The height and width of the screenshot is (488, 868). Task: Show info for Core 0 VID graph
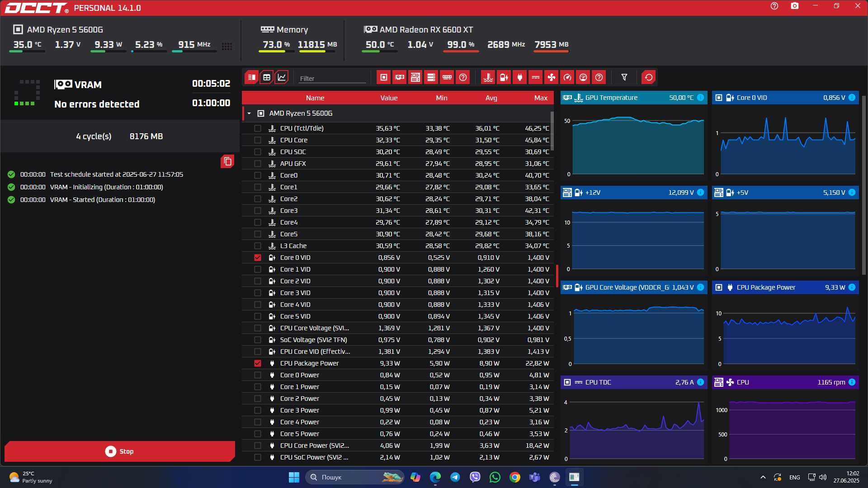852,98
